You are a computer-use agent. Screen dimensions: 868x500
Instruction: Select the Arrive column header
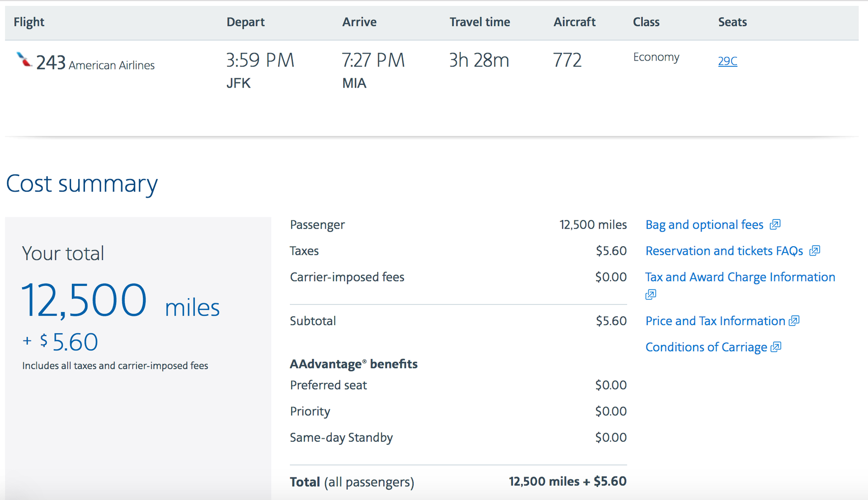click(359, 22)
